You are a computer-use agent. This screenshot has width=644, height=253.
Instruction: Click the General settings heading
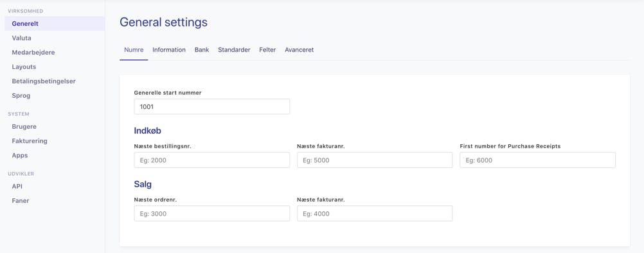coord(163,23)
